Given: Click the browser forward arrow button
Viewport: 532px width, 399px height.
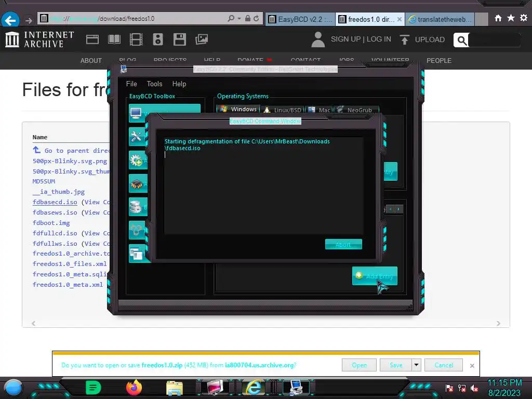Looking at the screenshot, I should point(29,20).
